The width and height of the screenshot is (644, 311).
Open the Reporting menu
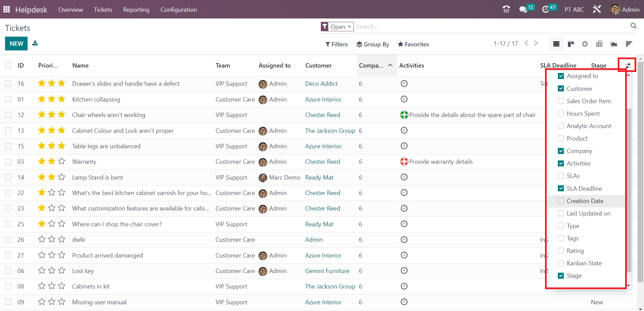[136, 10]
